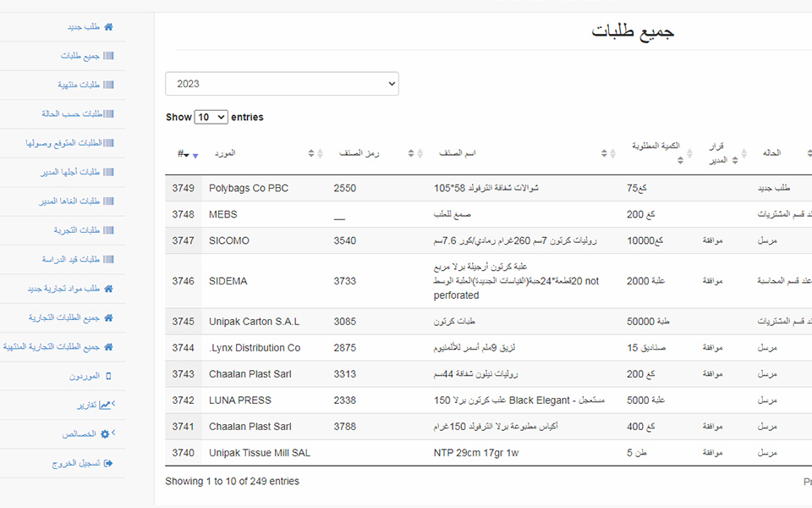Viewport: 812px width, 508px height.
Task: Click the sign-out icon beside تسجيل الخروج
Action: [108, 463]
